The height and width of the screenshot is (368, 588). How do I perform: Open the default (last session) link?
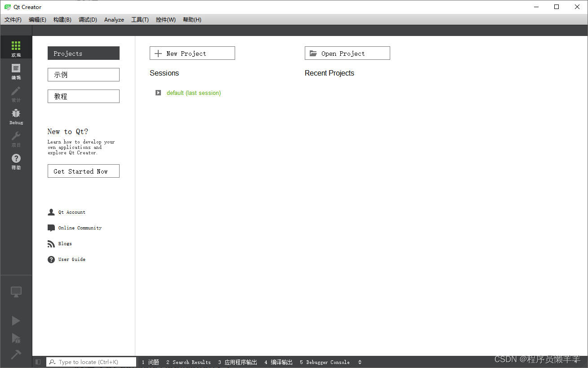[194, 93]
